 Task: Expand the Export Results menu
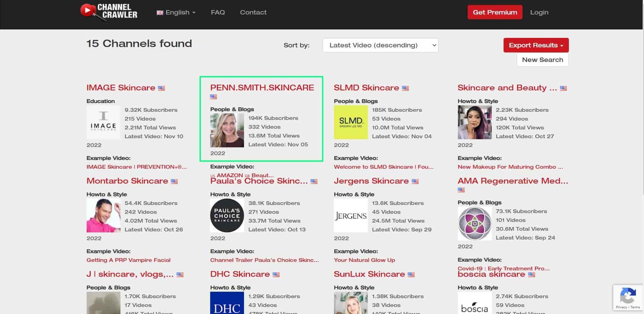536,45
